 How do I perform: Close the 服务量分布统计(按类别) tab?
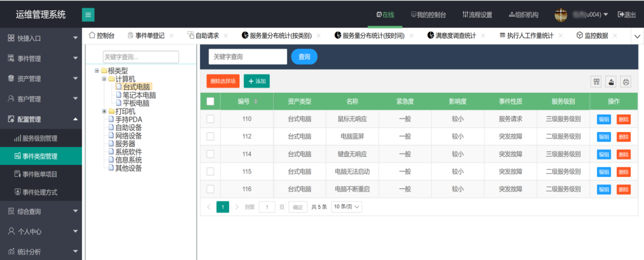pyautogui.click(x=319, y=36)
